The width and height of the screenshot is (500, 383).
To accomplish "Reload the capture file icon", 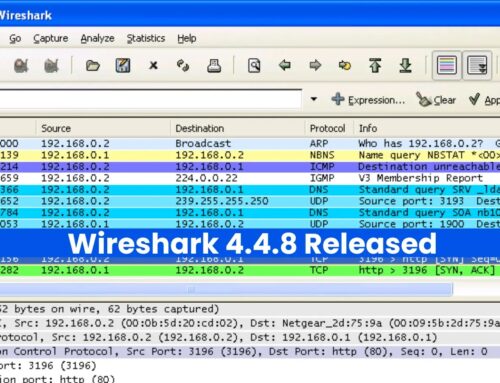I will [183, 65].
